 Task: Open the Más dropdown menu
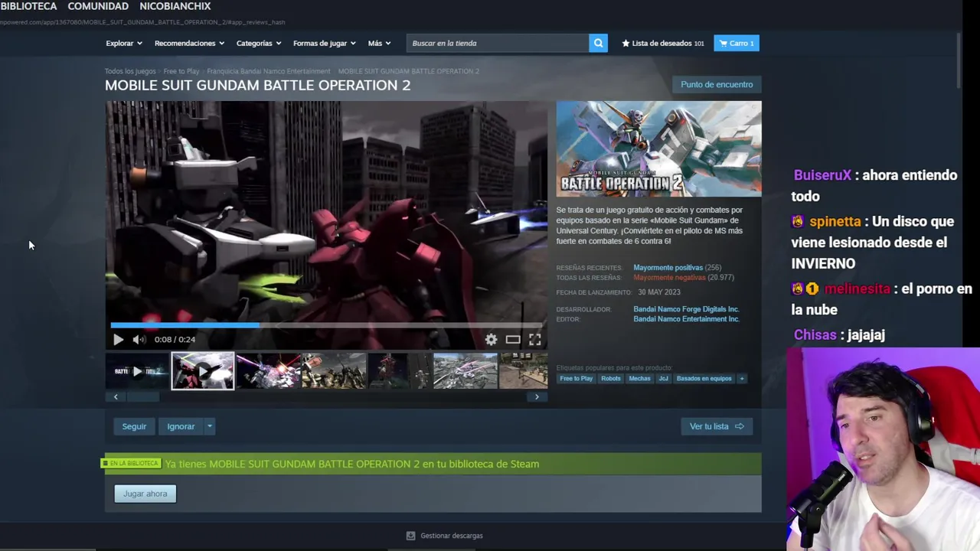pos(379,43)
